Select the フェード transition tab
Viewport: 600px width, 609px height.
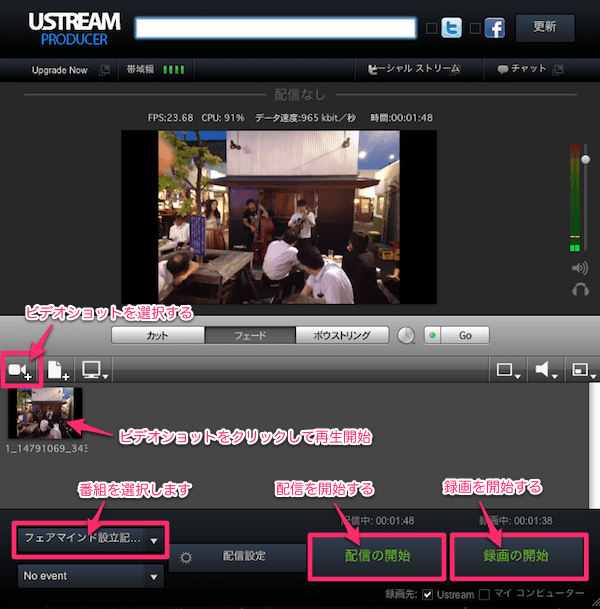click(x=250, y=335)
